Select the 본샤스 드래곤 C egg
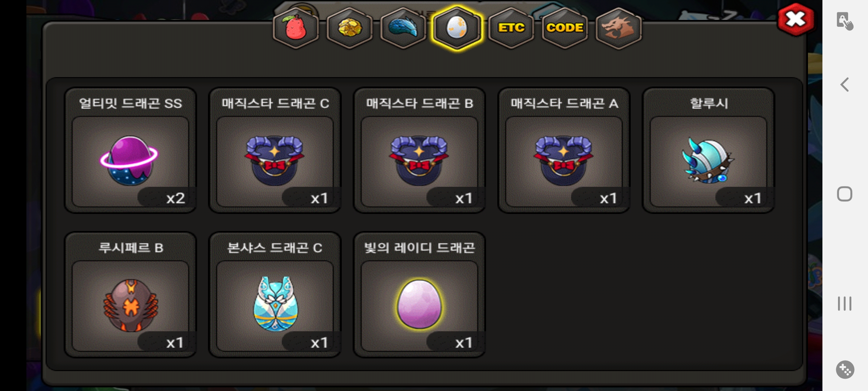The width and height of the screenshot is (868, 391). coord(275,295)
